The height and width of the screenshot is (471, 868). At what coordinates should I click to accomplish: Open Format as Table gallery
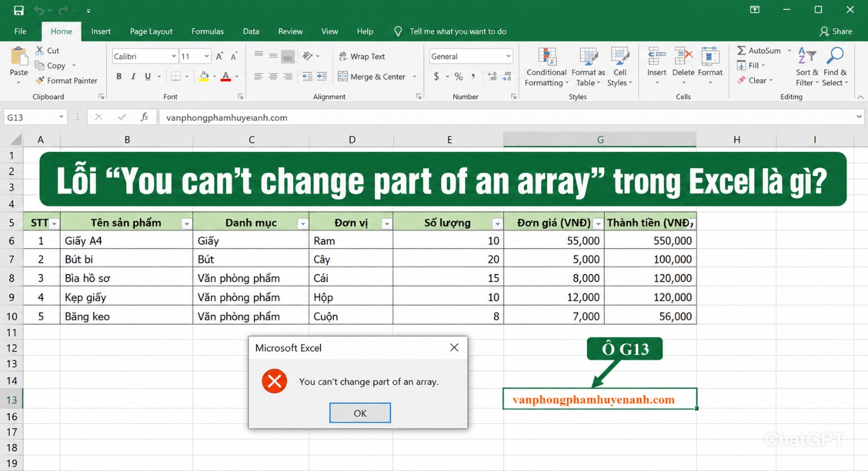[x=588, y=67]
